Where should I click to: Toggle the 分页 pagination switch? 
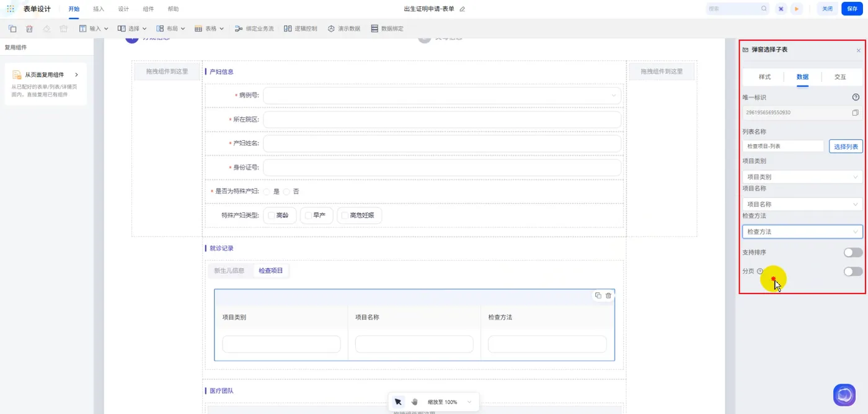pyautogui.click(x=852, y=271)
